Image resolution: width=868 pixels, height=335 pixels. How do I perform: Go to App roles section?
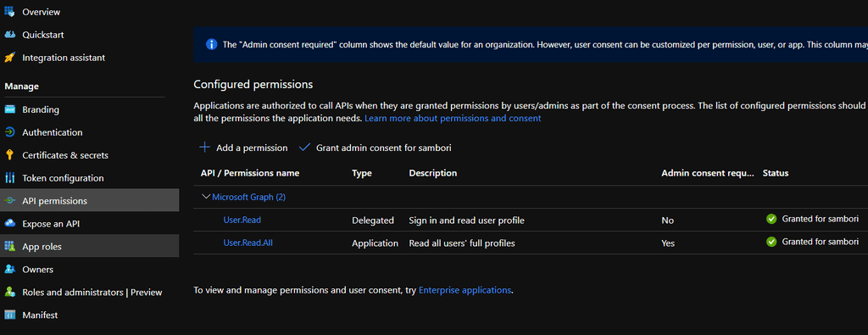point(42,247)
